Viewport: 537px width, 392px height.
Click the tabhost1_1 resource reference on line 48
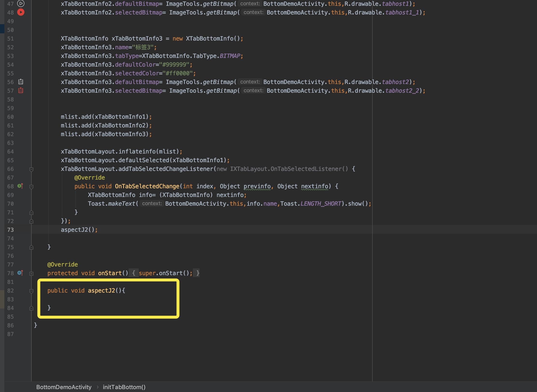(x=402, y=12)
